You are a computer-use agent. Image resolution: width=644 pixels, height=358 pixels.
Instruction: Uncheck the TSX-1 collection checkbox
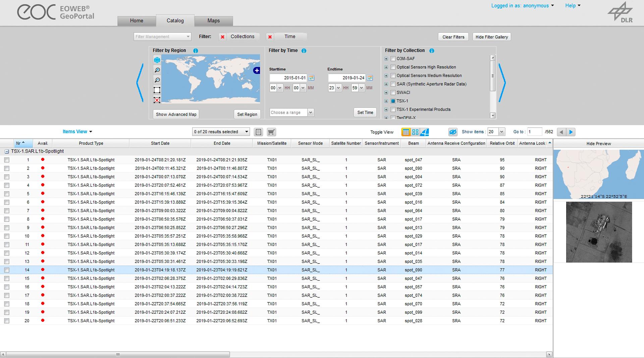tap(393, 101)
